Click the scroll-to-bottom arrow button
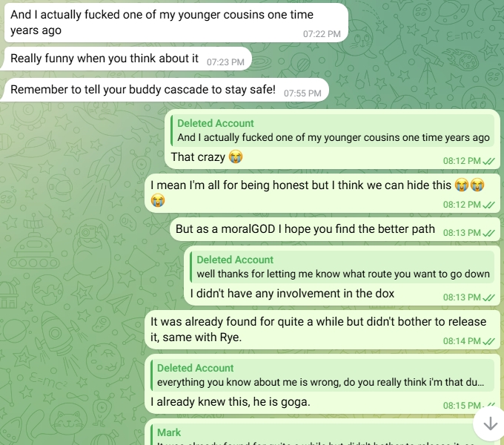The image size is (504, 445). point(489,423)
